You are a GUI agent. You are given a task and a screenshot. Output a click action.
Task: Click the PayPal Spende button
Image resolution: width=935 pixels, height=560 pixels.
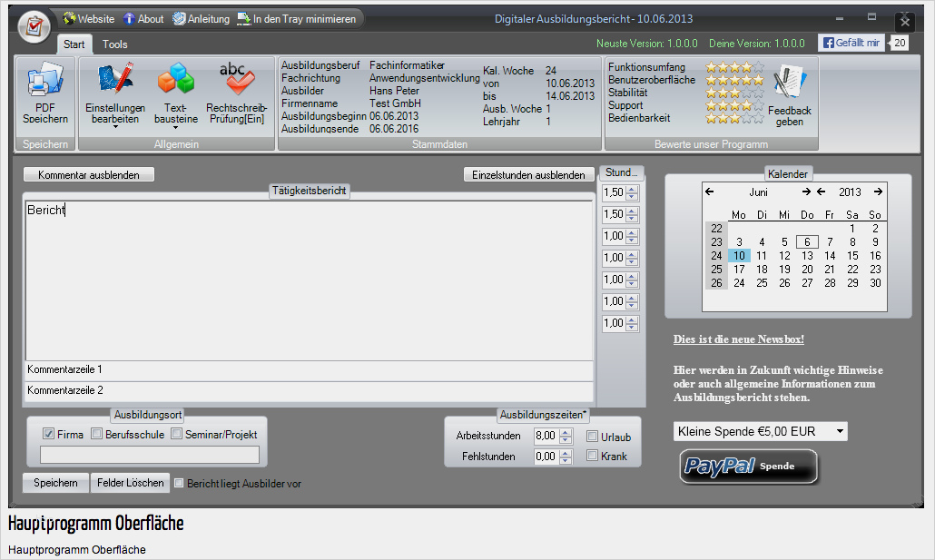point(748,467)
